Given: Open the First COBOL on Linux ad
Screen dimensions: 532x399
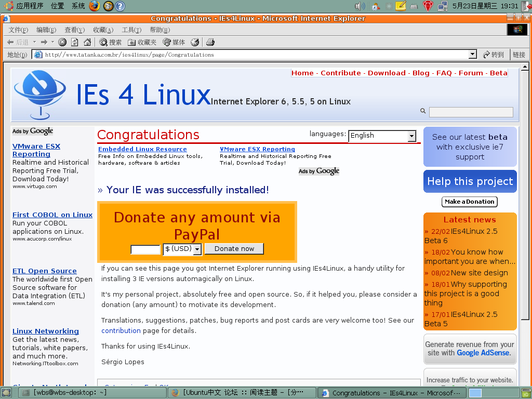Looking at the screenshot, I should [x=52, y=215].
